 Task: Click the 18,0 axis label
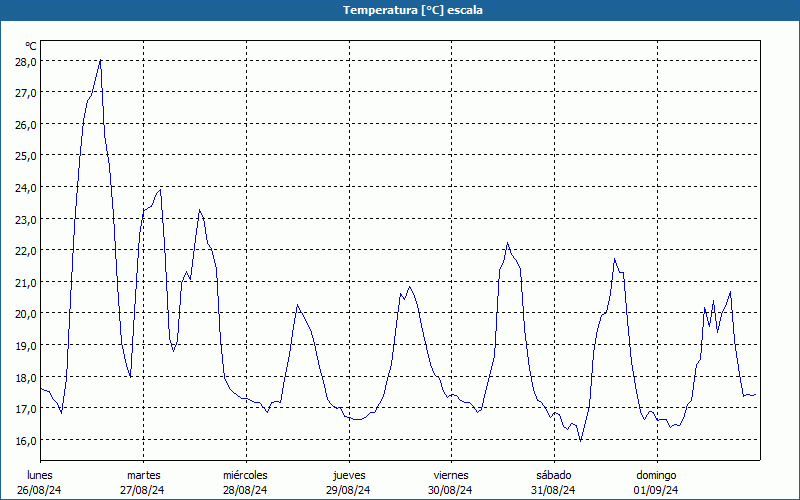[x=26, y=378]
